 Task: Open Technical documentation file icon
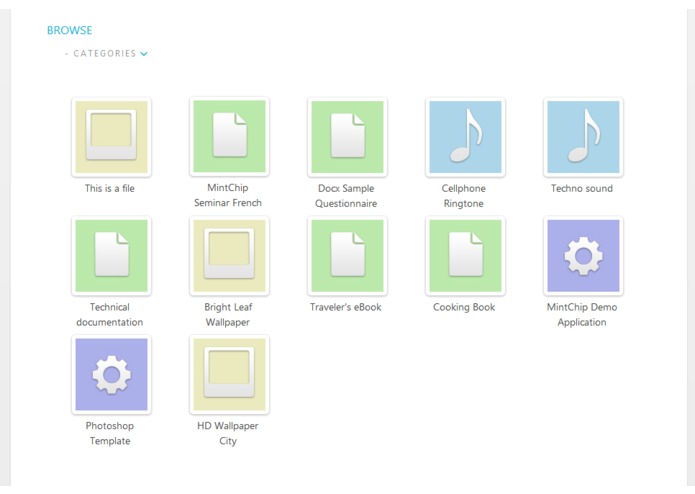coord(111,256)
